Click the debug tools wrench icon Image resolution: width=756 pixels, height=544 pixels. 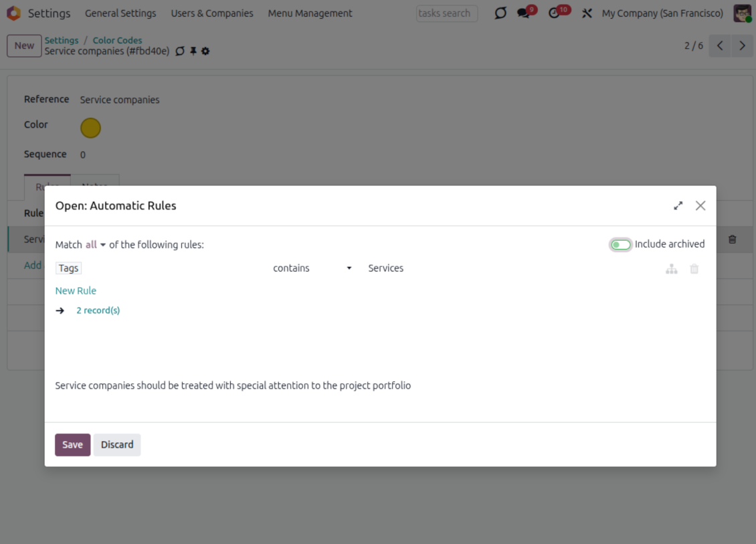click(x=587, y=13)
